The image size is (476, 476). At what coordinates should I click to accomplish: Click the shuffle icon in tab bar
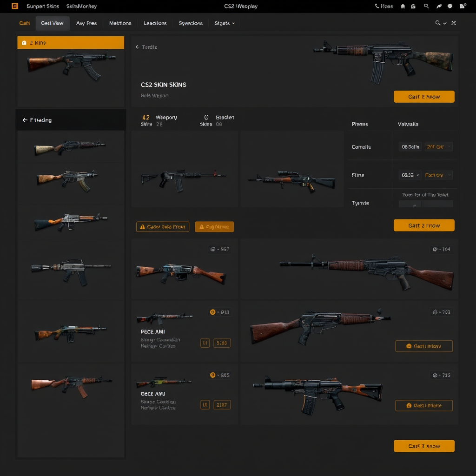[454, 23]
